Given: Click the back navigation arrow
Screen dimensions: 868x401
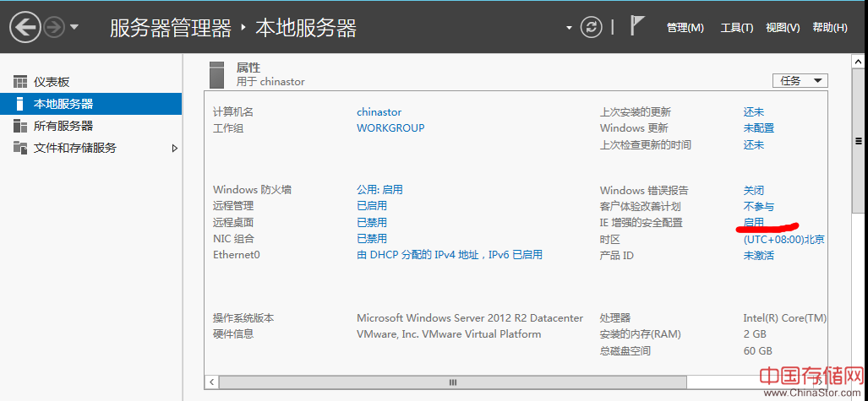Looking at the screenshot, I should (25, 27).
